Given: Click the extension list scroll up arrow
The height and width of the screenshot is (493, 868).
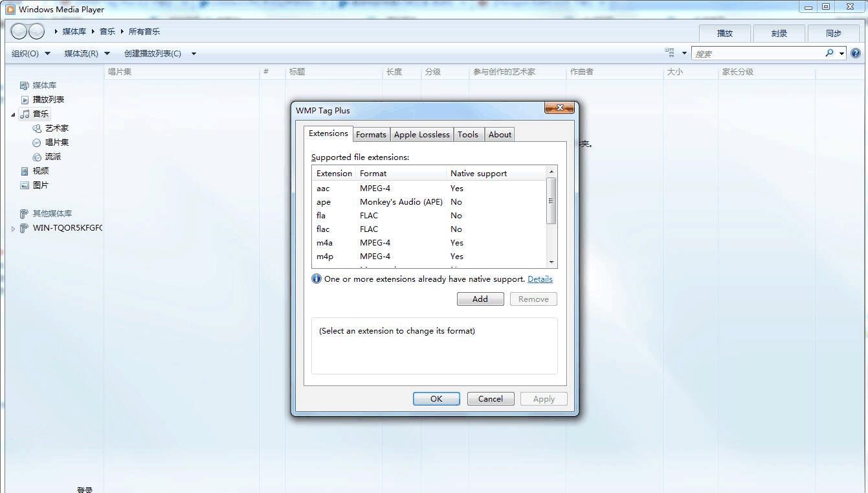Looking at the screenshot, I should pos(551,172).
